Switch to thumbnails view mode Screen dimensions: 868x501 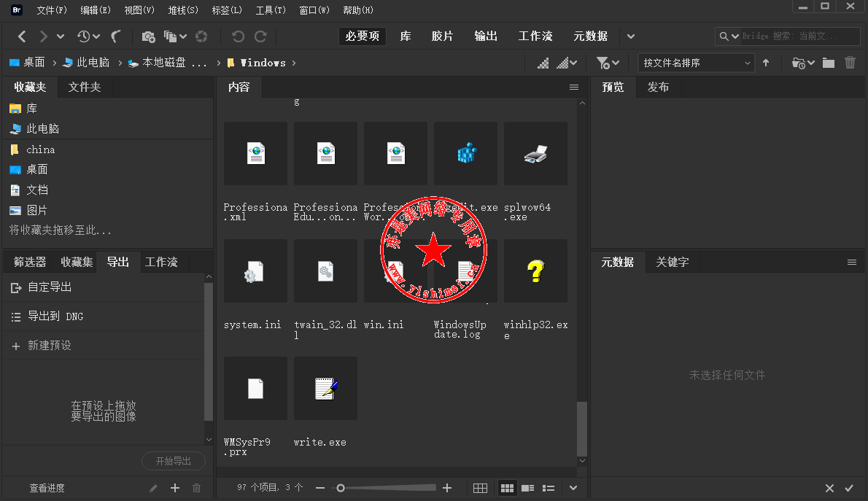507,489
